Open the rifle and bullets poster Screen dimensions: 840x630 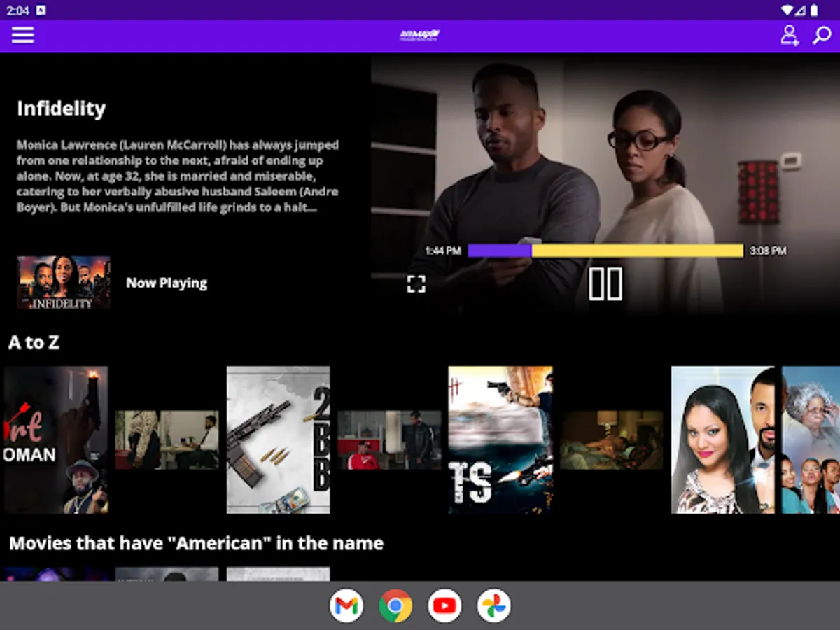coord(279,440)
